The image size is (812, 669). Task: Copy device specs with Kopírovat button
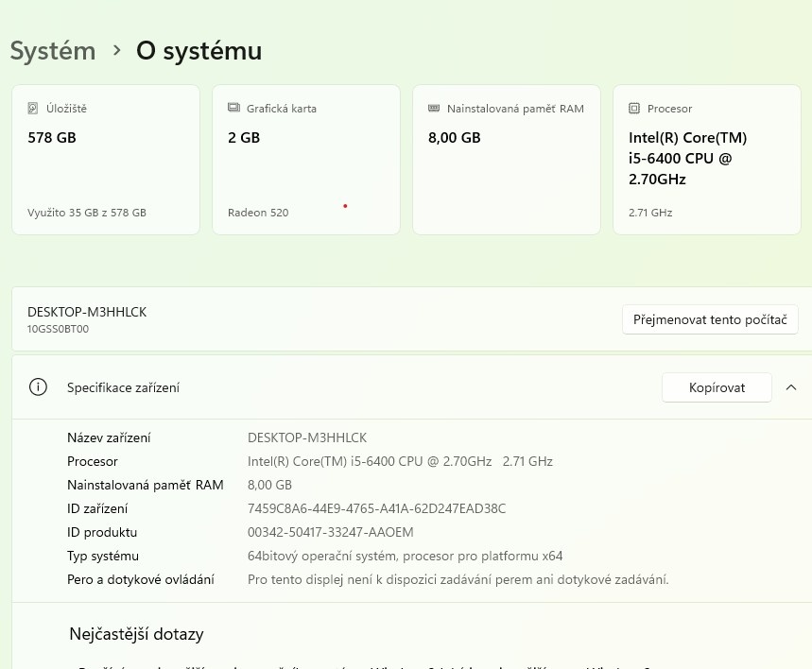pos(717,387)
